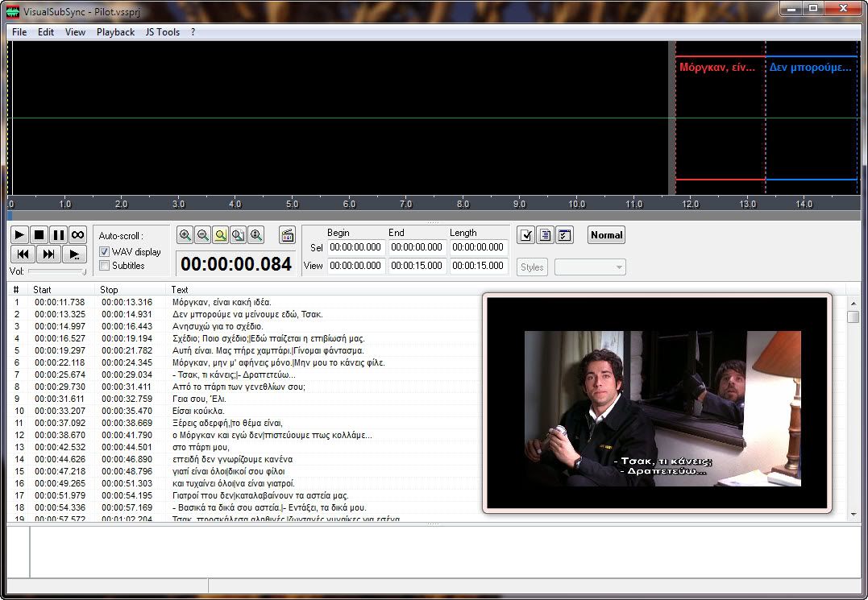Jump to the previous subtitle
The height and width of the screenshot is (600, 868).
(x=23, y=254)
